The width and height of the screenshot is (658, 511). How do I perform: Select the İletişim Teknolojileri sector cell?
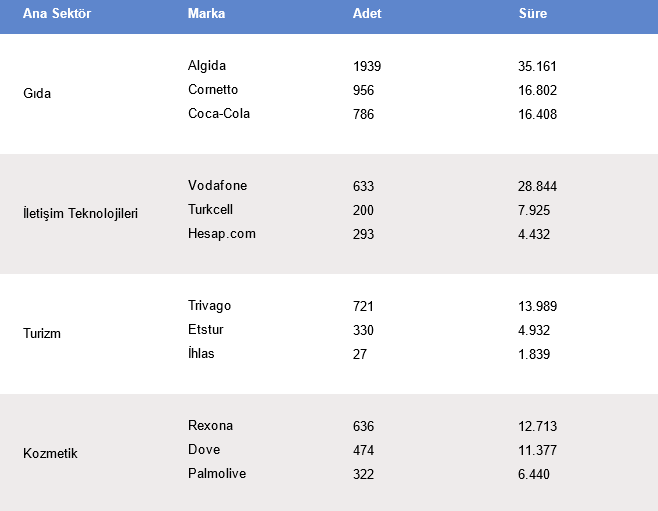[x=80, y=213]
